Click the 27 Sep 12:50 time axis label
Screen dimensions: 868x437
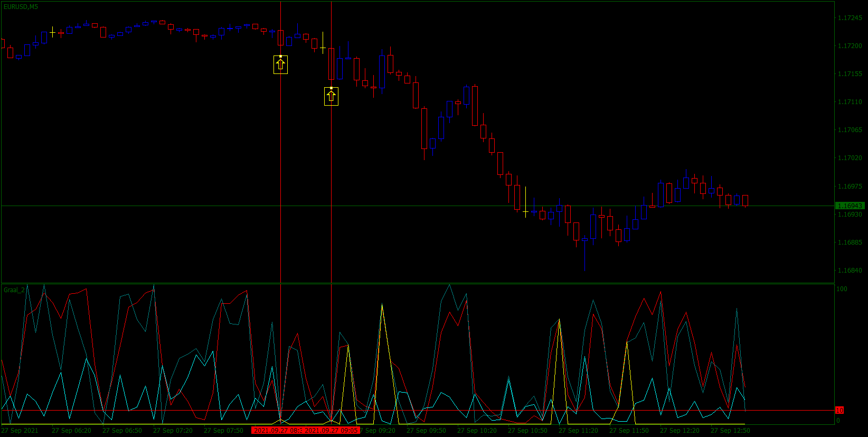730,431
